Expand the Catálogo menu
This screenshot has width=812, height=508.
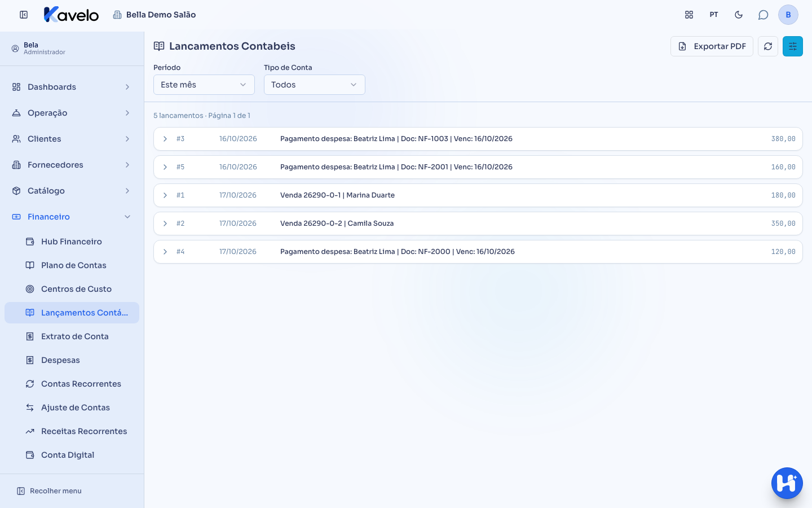pyautogui.click(x=72, y=191)
